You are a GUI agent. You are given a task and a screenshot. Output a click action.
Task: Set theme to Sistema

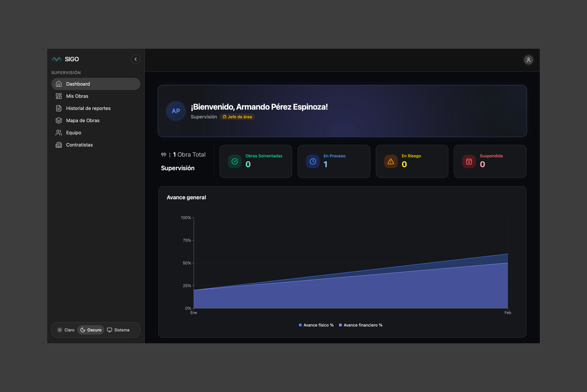pos(118,330)
